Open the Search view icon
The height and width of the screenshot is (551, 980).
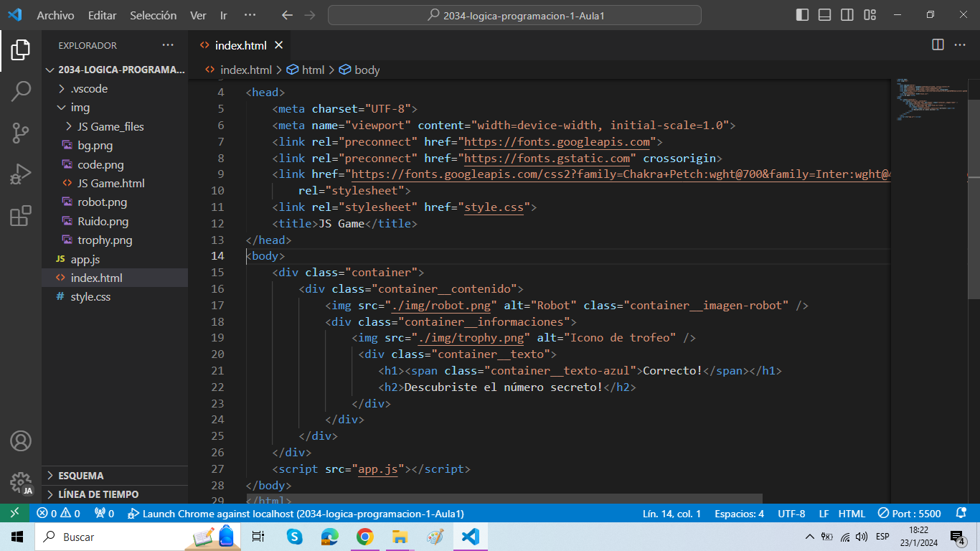[21, 91]
